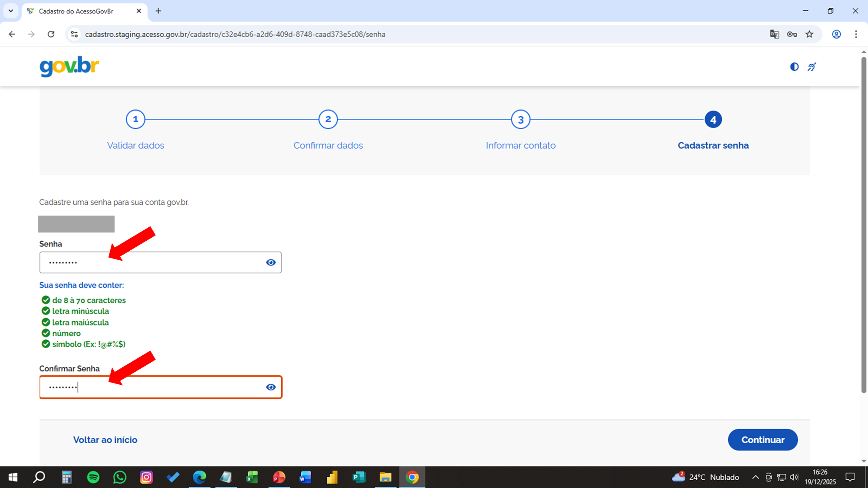The height and width of the screenshot is (488, 868).
Task: Expand hidden system tray icons
Action: point(756,477)
